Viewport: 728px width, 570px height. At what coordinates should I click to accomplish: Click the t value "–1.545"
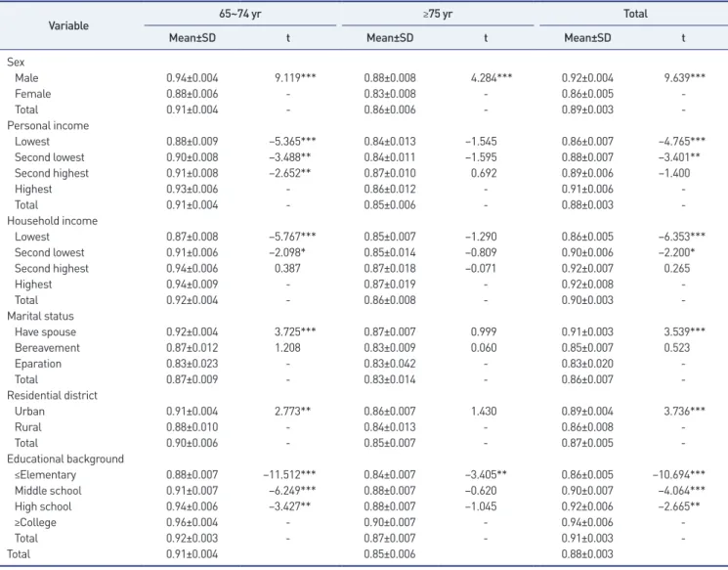coord(481,141)
